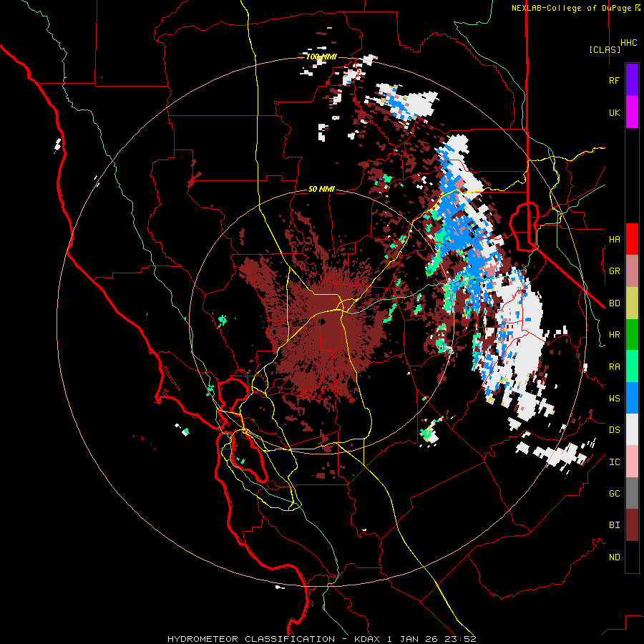This screenshot has width=644, height=644.
Task: Click the ND black legend swatch
Action: (632, 557)
